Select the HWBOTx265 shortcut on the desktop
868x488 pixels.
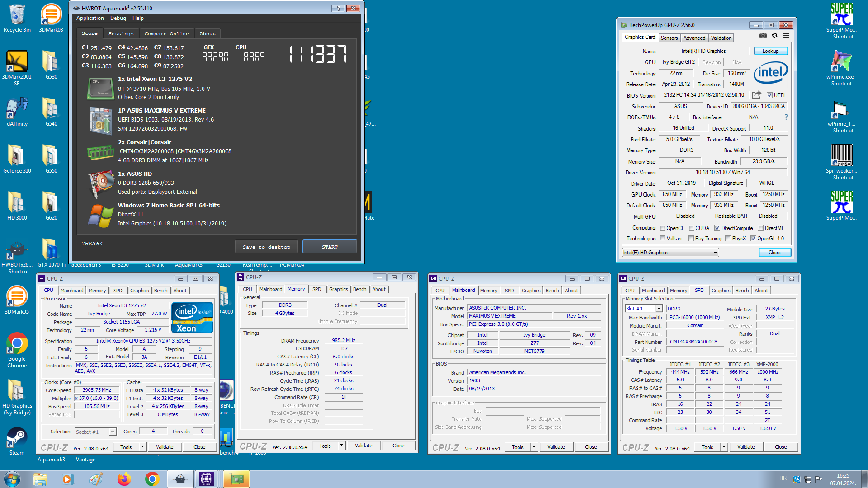pos(17,257)
